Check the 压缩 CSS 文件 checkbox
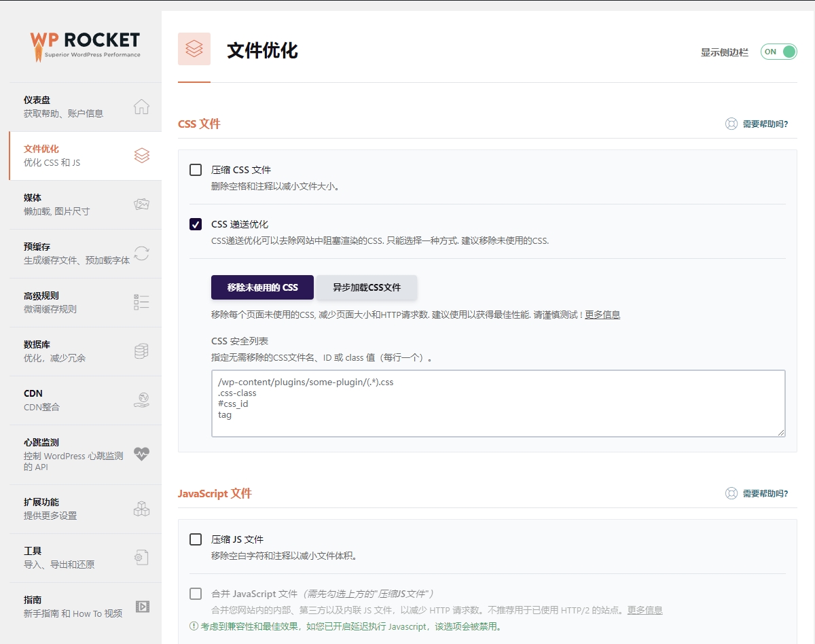 pyautogui.click(x=196, y=170)
